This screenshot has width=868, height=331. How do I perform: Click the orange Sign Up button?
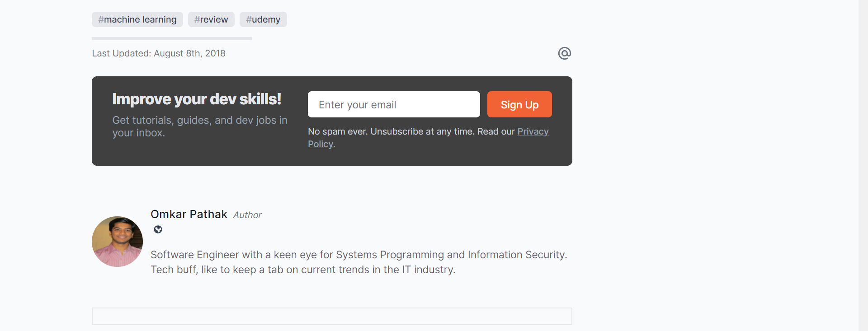(x=519, y=104)
